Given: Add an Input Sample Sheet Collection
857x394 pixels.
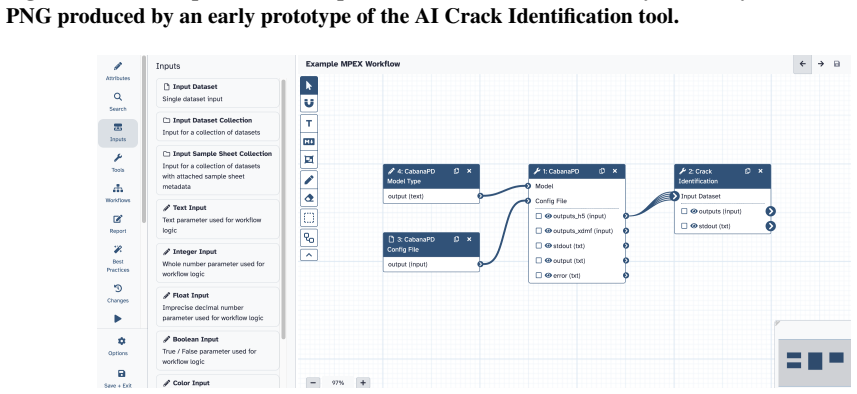Looking at the screenshot, I should click(218, 170).
